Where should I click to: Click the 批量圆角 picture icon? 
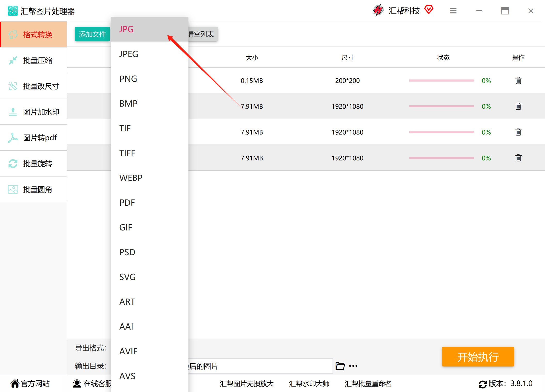pyautogui.click(x=13, y=189)
